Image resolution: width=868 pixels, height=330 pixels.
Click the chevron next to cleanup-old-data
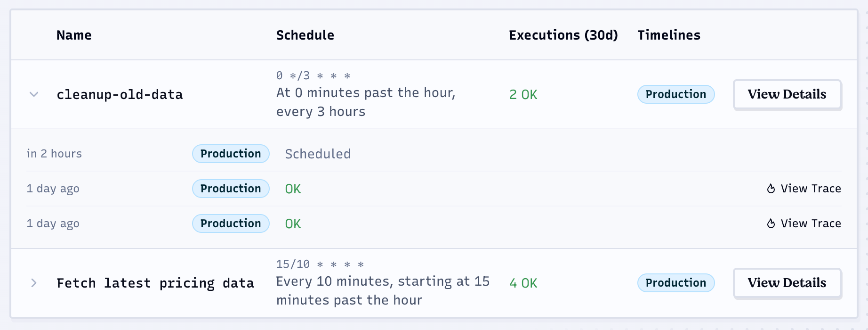click(33, 94)
